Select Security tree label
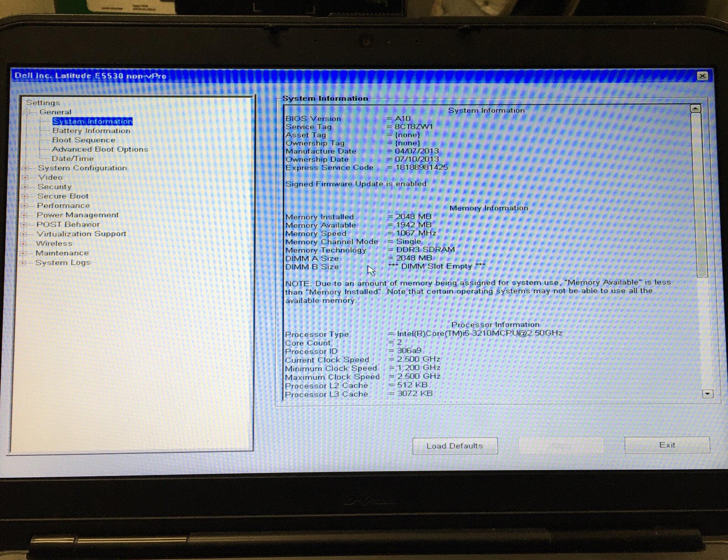Viewport: 728px width, 560px height. [54, 187]
